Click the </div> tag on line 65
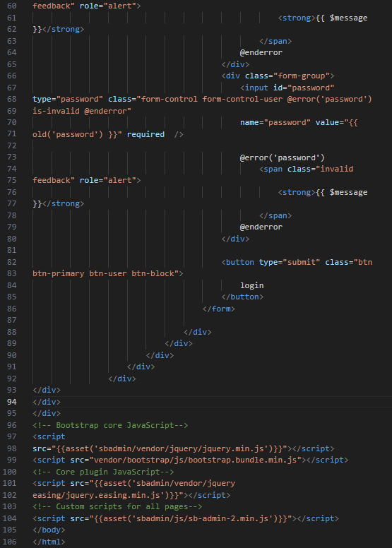This screenshot has height=548, width=392. [235, 64]
